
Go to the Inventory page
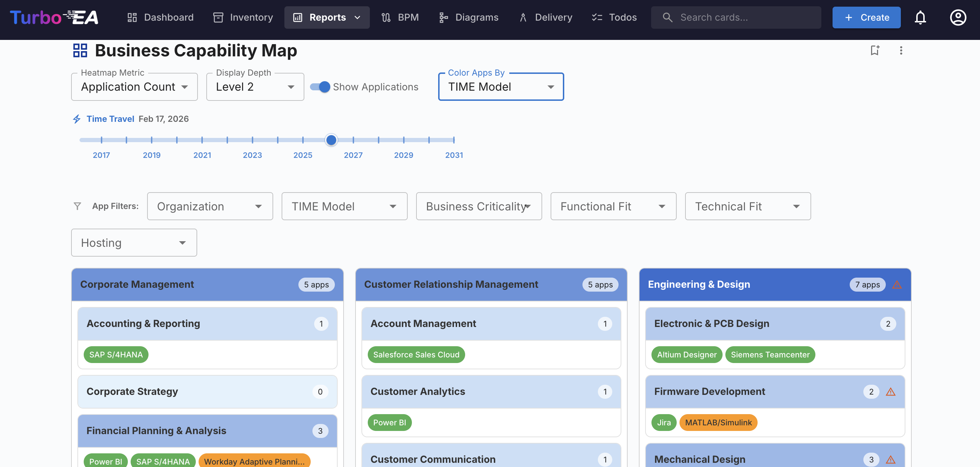click(243, 18)
